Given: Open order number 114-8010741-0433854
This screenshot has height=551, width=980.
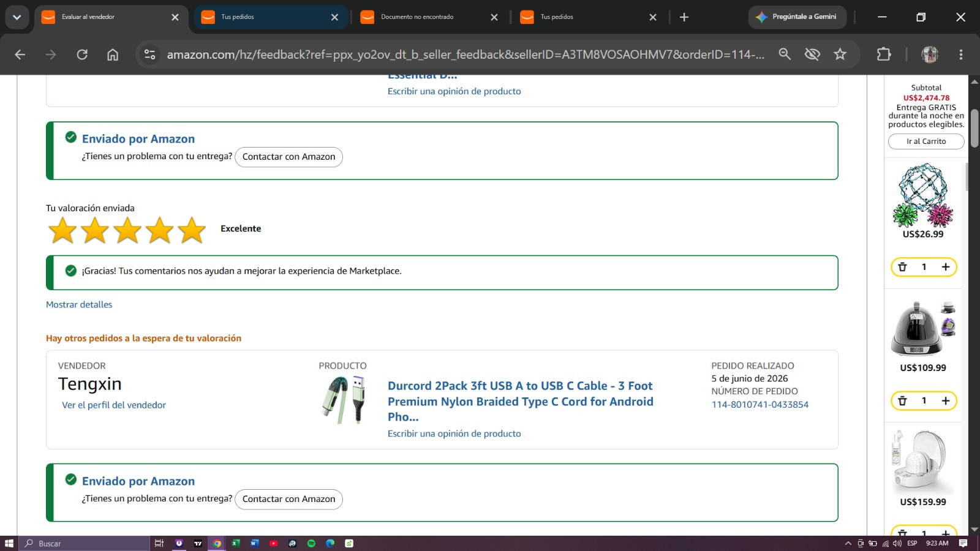Looking at the screenshot, I should (x=759, y=405).
